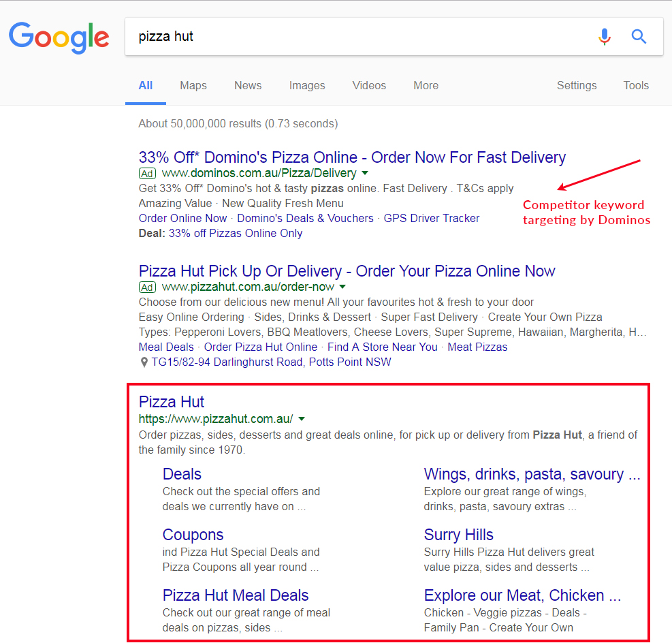Open the Wings, drinks, pasta, savoury sitelink
Screen dimensions: 672x643
(x=532, y=474)
